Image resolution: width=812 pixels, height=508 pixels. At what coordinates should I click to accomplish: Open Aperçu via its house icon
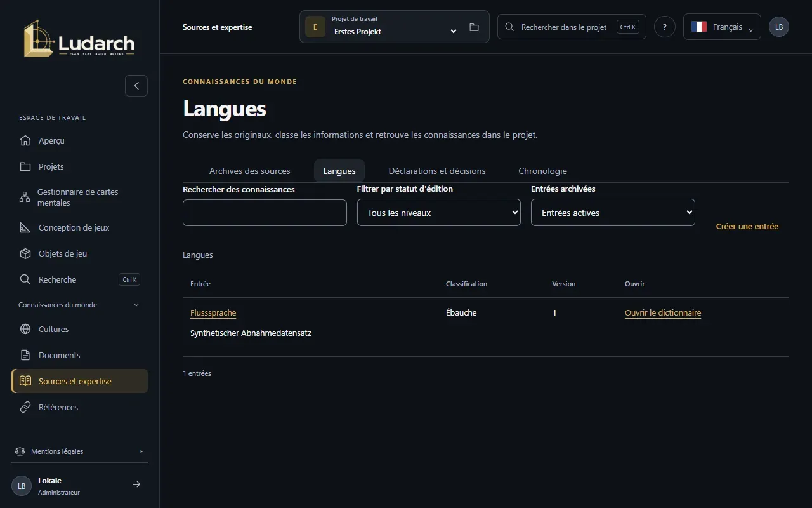pyautogui.click(x=25, y=140)
